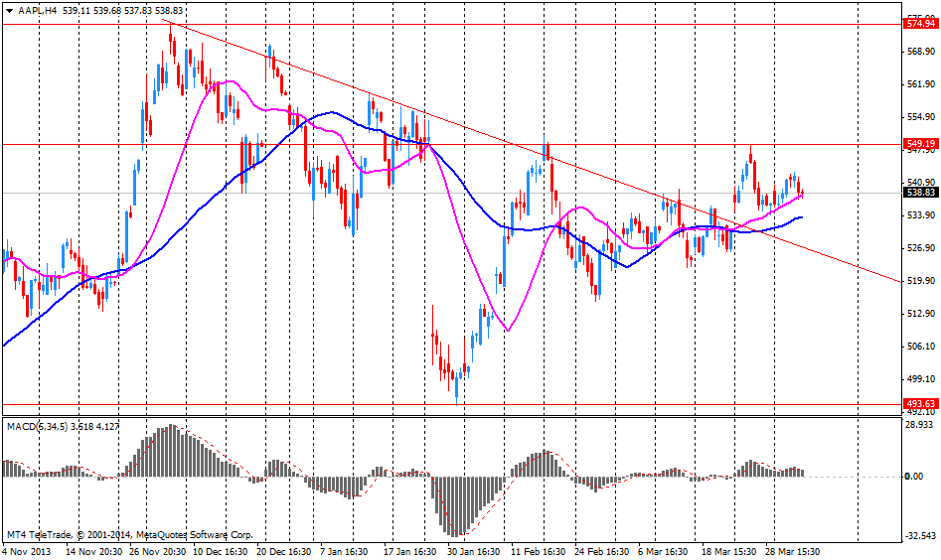Click the 26 Nov 20:30 time label

[158, 552]
